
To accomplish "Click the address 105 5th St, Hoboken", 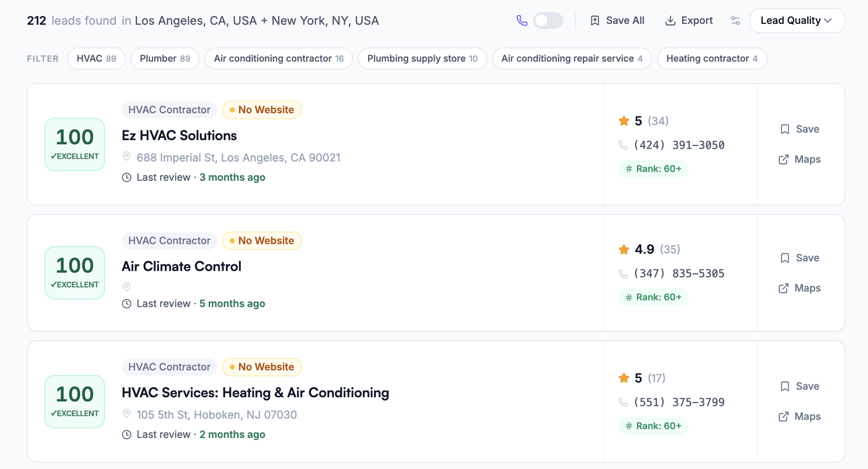I will coord(217,415).
